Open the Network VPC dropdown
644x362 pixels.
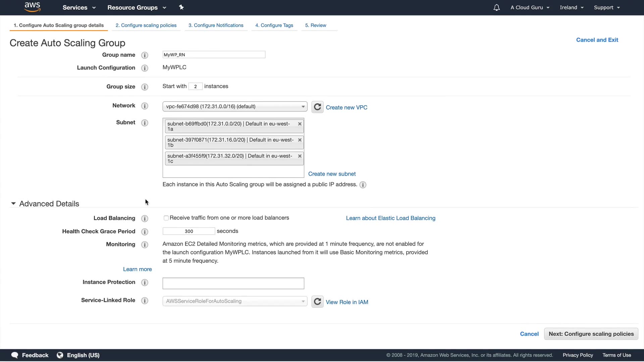click(x=235, y=107)
